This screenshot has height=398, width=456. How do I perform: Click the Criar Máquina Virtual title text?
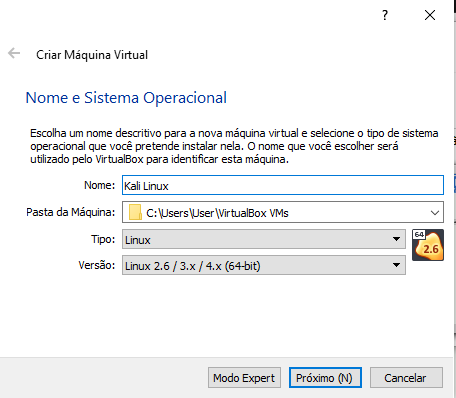click(92, 55)
